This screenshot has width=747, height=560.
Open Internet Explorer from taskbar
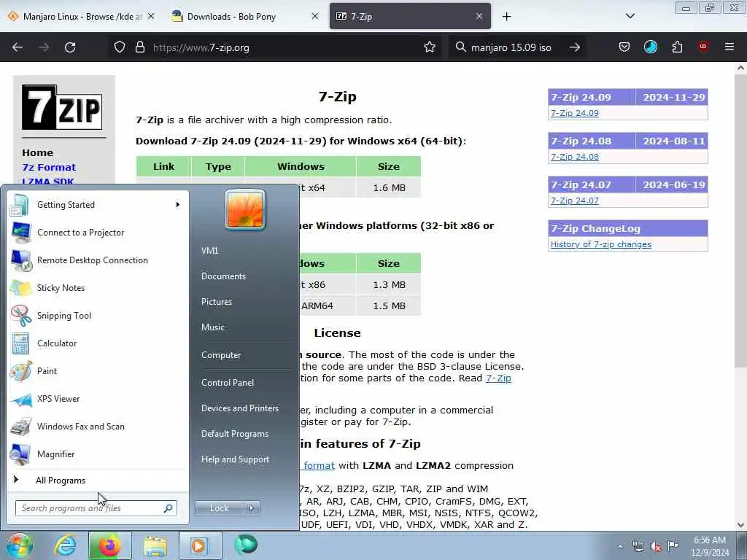click(x=64, y=545)
